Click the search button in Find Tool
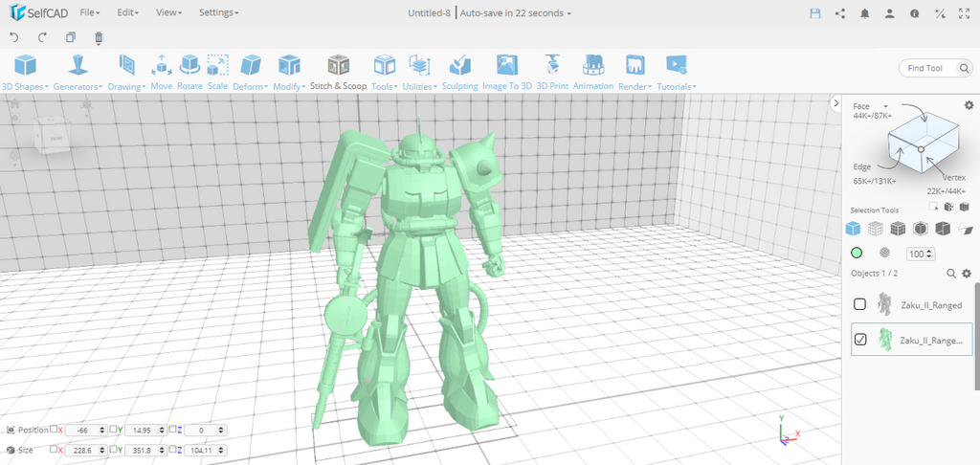980x465 pixels. point(965,68)
